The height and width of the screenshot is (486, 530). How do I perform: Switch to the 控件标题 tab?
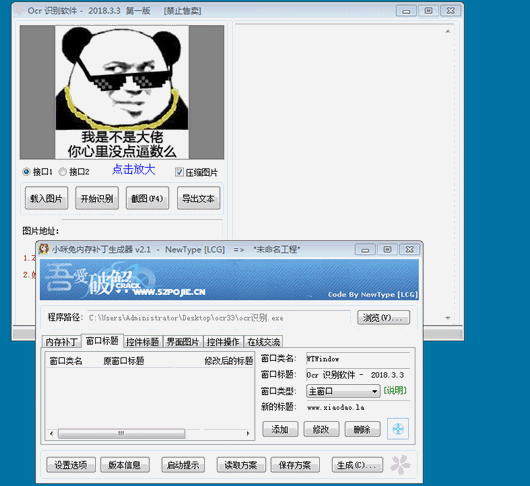coord(143,342)
